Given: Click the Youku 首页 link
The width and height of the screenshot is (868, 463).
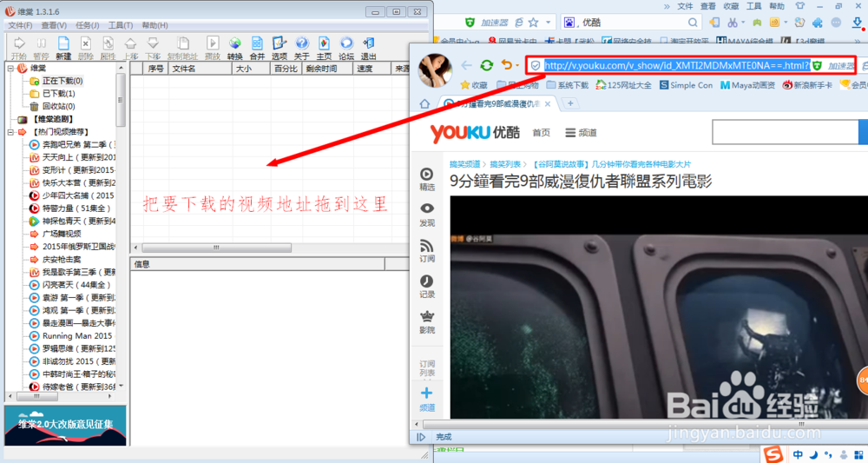Looking at the screenshot, I should 541,133.
